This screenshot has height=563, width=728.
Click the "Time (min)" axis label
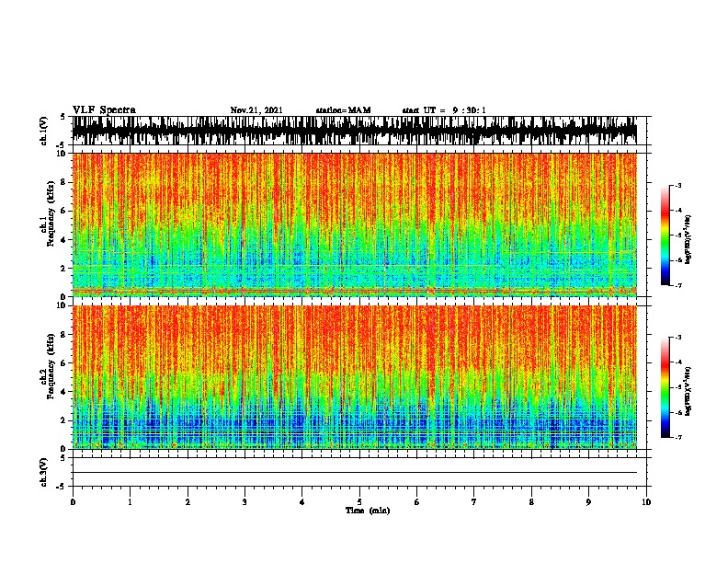click(368, 511)
